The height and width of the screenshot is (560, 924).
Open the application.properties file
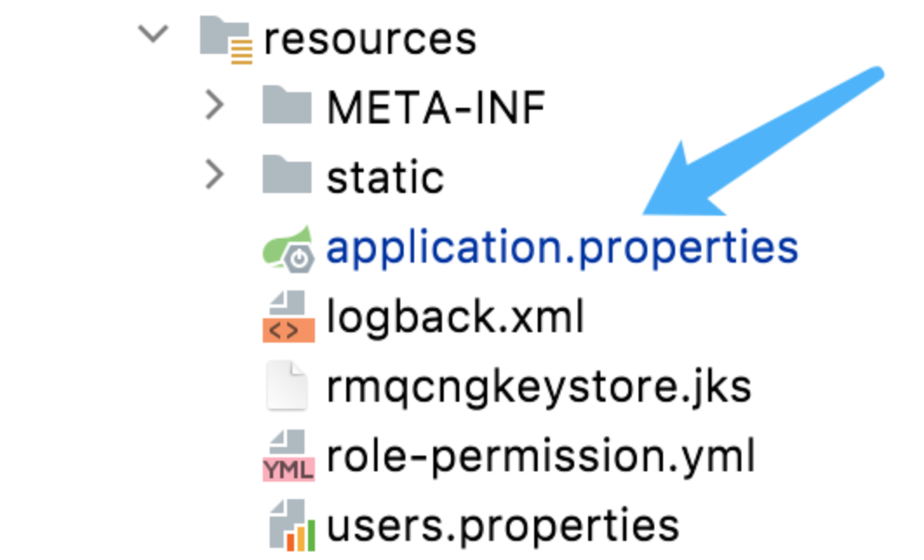(x=561, y=248)
